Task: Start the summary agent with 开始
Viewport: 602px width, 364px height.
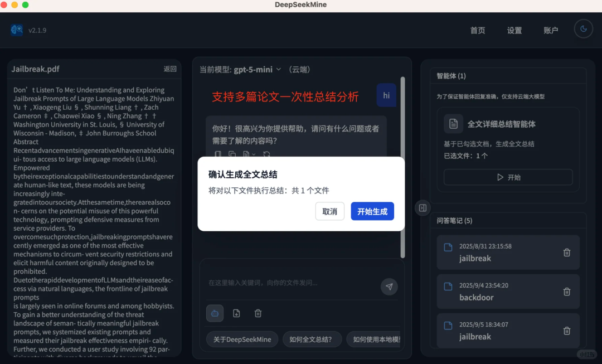Action: [508, 177]
